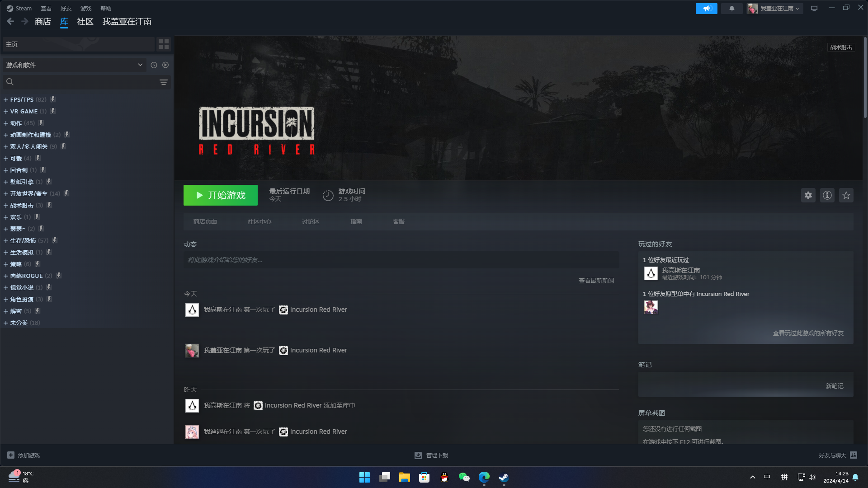
Task: Open the 社区中心 link
Action: (259, 221)
